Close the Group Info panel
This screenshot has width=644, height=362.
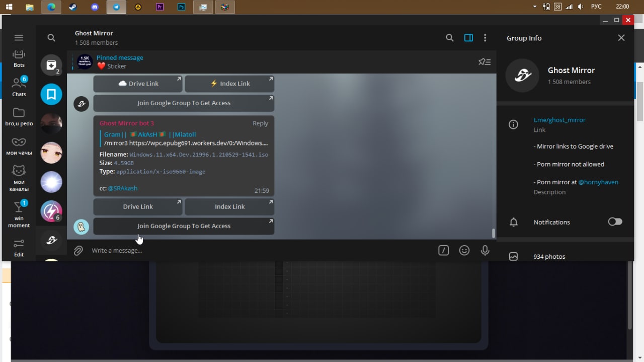tap(621, 38)
